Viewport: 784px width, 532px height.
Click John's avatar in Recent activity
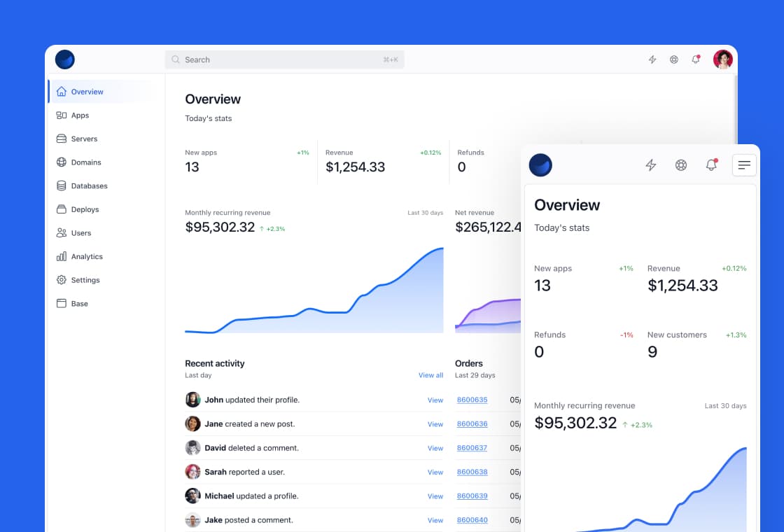point(192,400)
